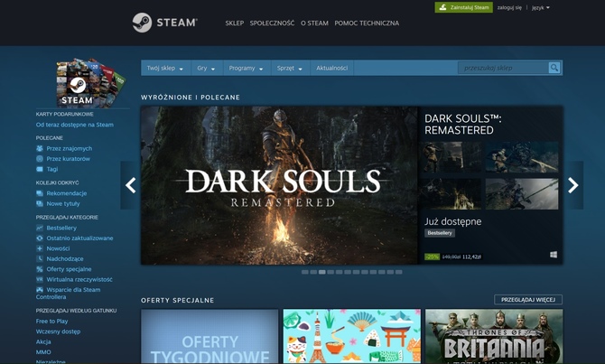
Task: Click the Rekomendacje queue icon
Action: pos(40,193)
